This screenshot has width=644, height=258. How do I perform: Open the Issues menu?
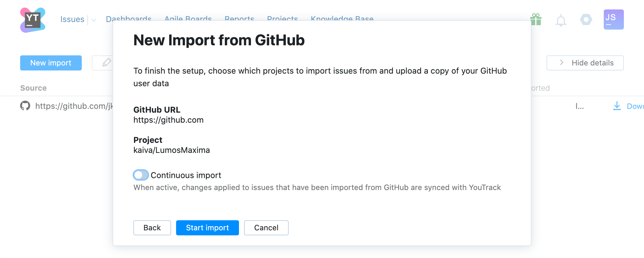point(72,20)
